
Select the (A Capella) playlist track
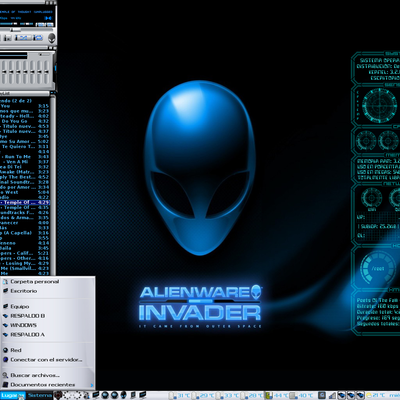[x=25, y=233]
